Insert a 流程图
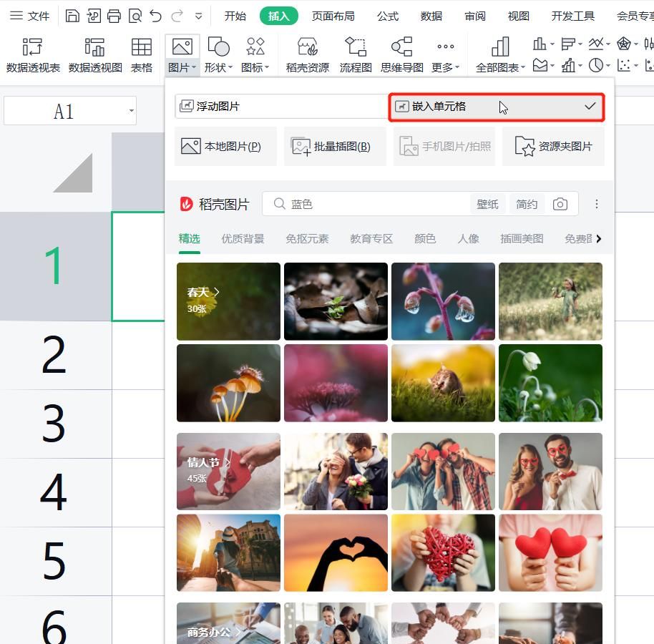Viewport: 654px width, 644px height. [x=356, y=55]
